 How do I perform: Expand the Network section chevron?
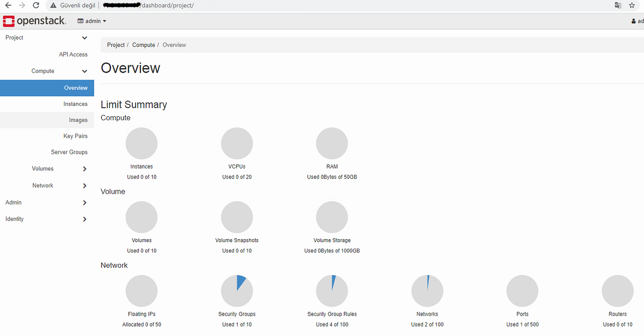(x=84, y=186)
